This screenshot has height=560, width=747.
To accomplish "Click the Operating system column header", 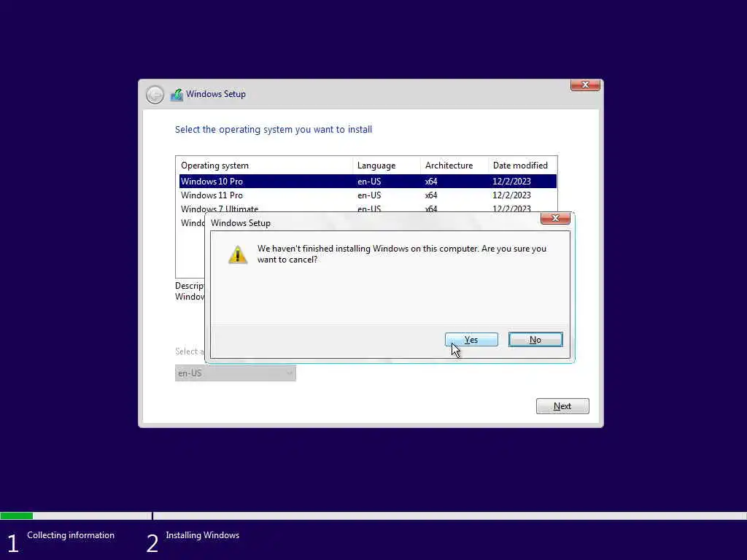I will pos(264,166).
